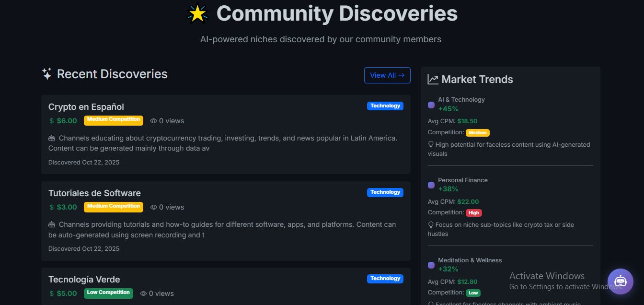Click the +45% growth value

(x=448, y=109)
